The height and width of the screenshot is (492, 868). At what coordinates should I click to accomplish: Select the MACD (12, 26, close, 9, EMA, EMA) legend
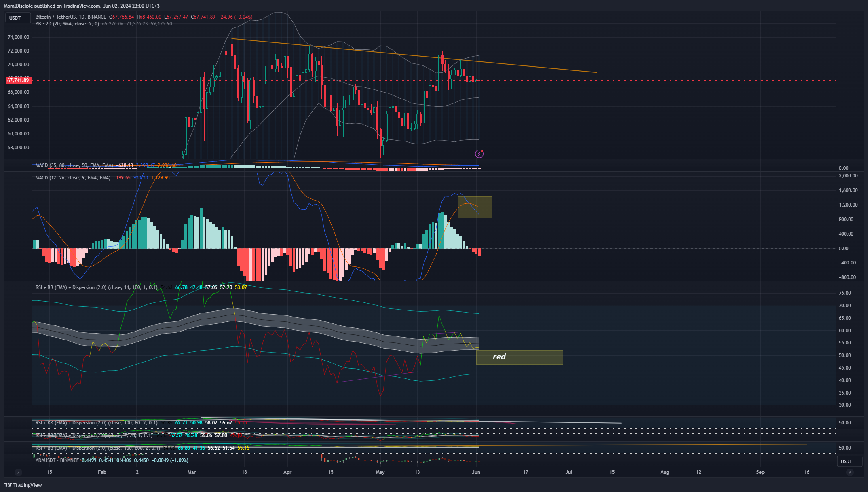point(73,178)
